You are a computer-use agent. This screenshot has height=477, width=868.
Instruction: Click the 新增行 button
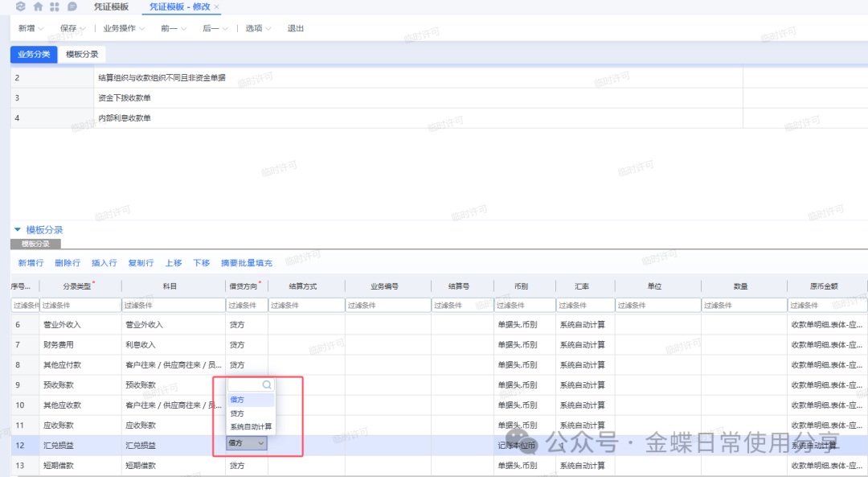(31, 263)
